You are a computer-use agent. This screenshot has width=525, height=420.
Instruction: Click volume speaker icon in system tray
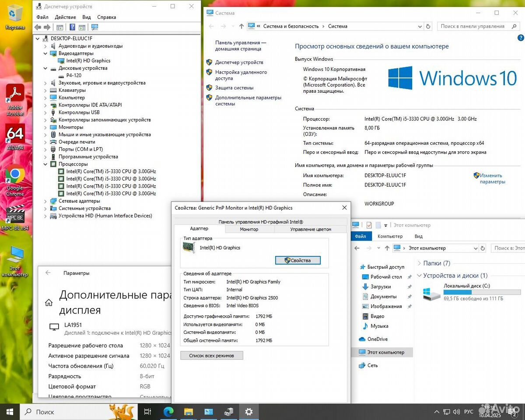pos(457,412)
